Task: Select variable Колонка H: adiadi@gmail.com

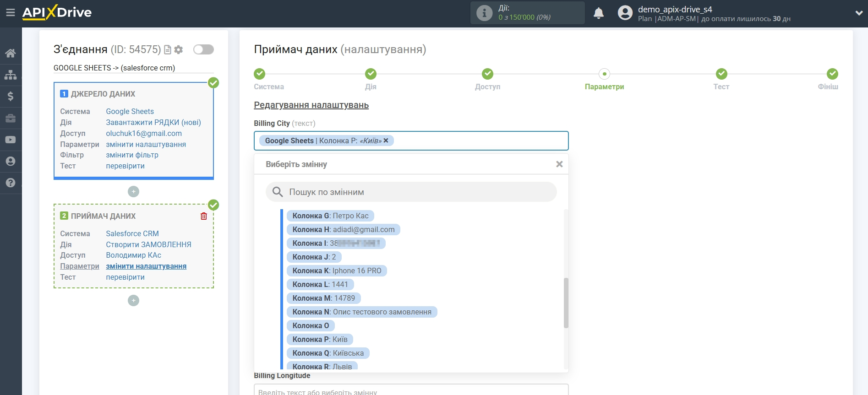Action: (x=344, y=229)
